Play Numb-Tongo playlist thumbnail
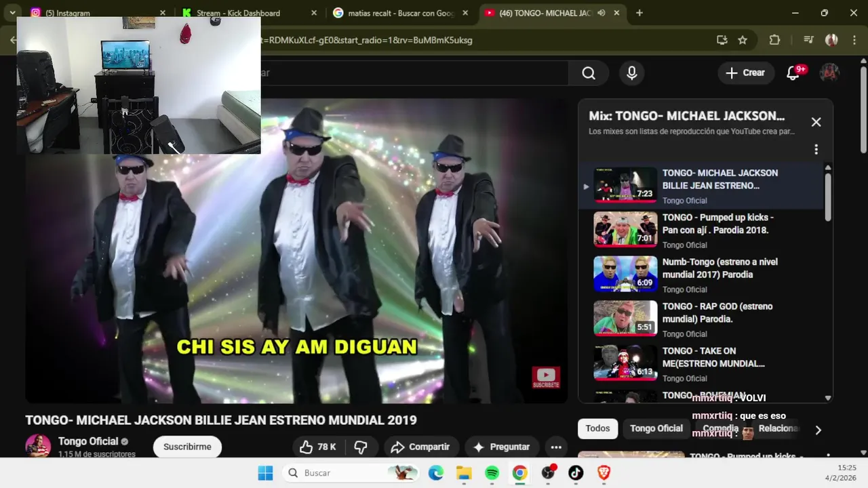This screenshot has width=868, height=488. (625, 273)
